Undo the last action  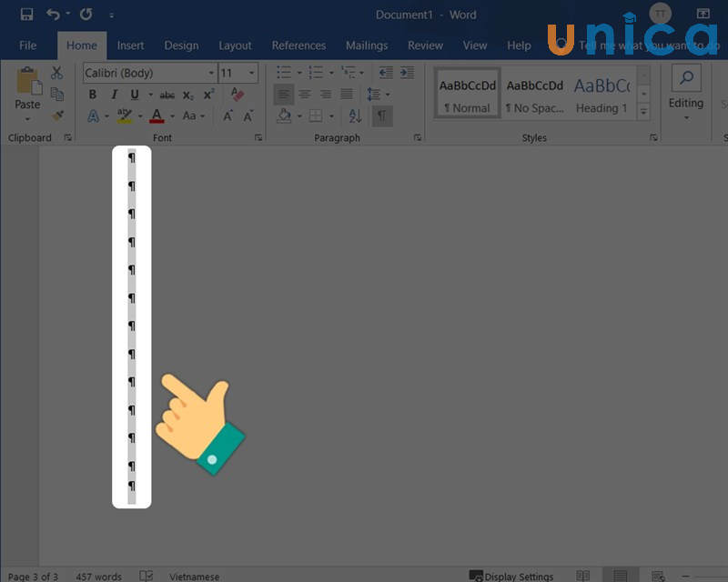click(x=54, y=15)
